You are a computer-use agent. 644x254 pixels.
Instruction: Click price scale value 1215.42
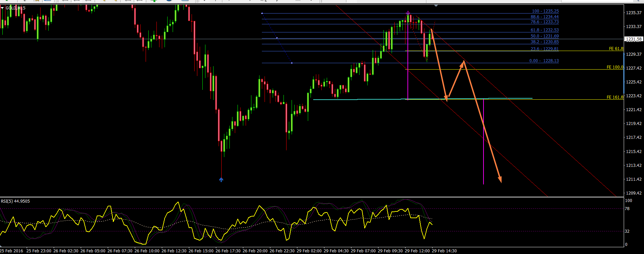point(634,152)
